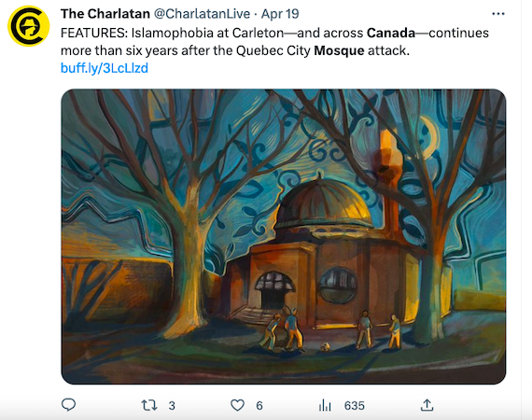Click The Charlatan display name

pyautogui.click(x=105, y=14)
